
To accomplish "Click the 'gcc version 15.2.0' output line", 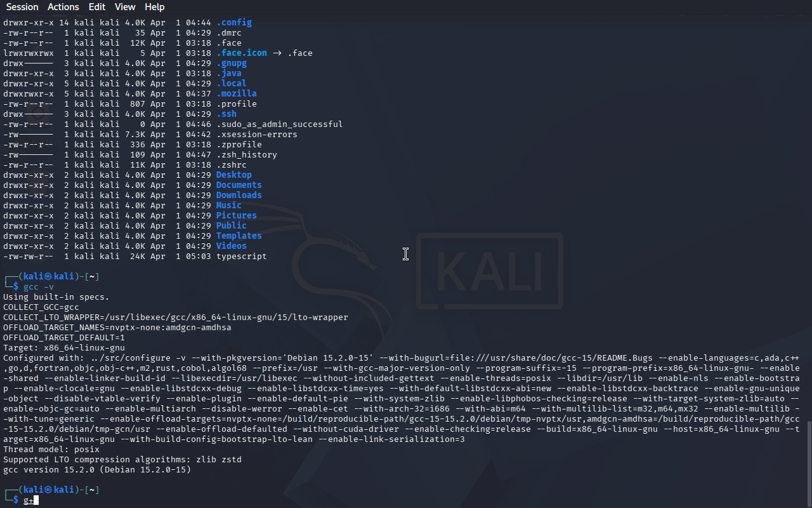I will 97,470.
